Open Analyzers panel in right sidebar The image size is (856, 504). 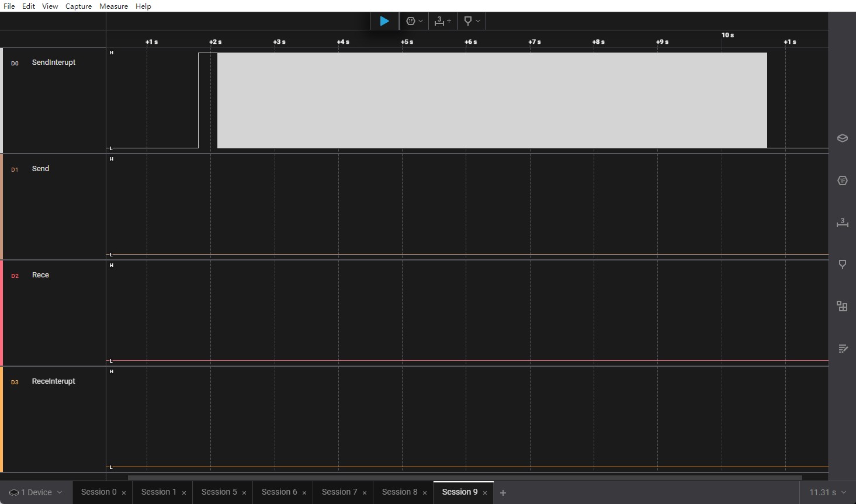click(x=842, y=180)
